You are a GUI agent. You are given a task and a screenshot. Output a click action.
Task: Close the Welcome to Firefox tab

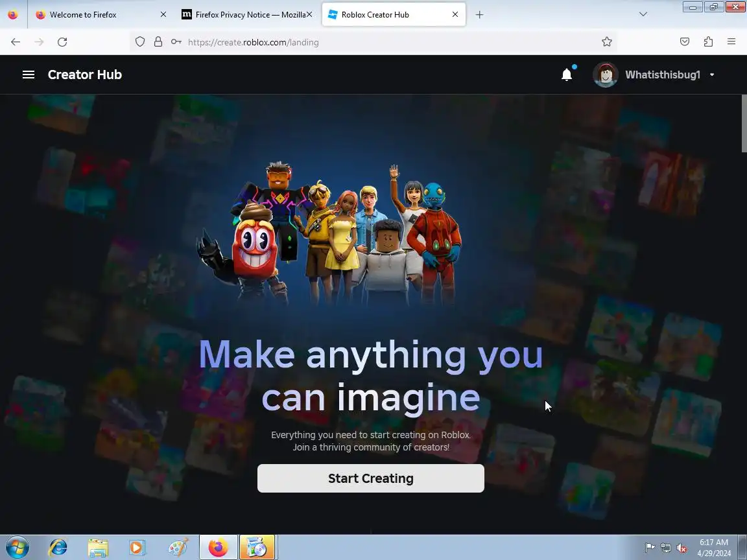point(163,15)
